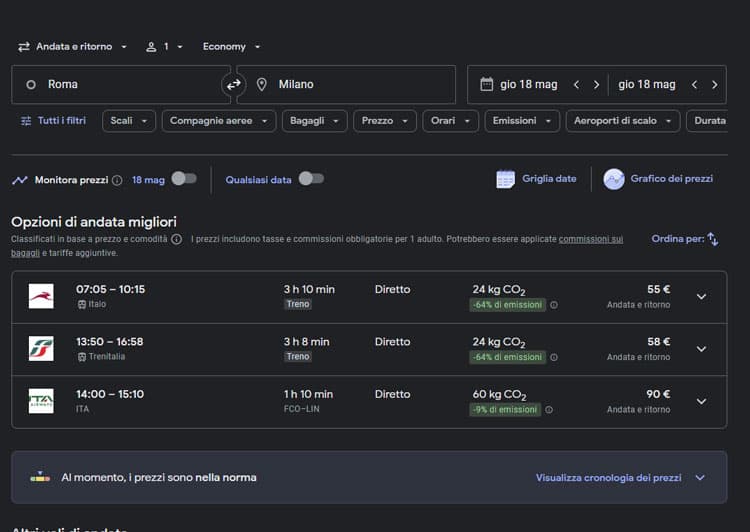
Task: Open the Durata filter
Action: [x=707, y=121]
